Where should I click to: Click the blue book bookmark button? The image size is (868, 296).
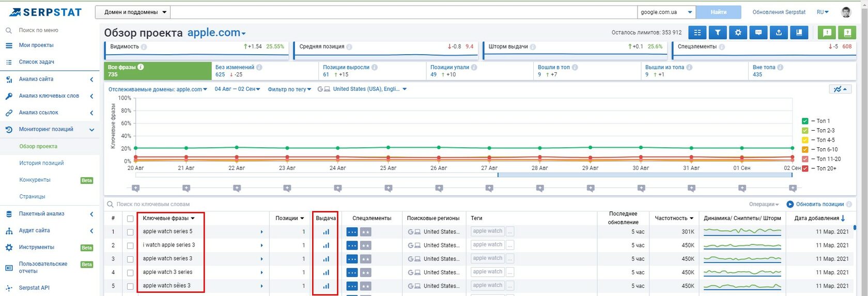(799, 33)
